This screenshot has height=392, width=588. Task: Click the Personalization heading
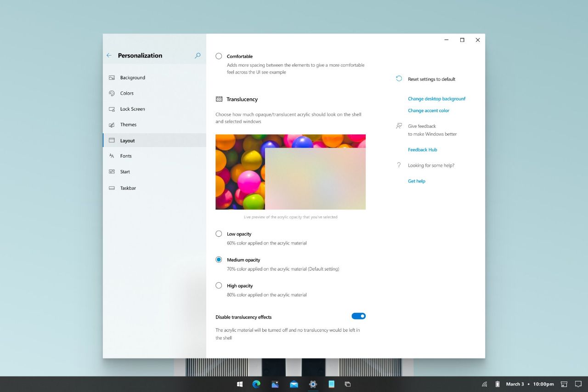point(140,55)
